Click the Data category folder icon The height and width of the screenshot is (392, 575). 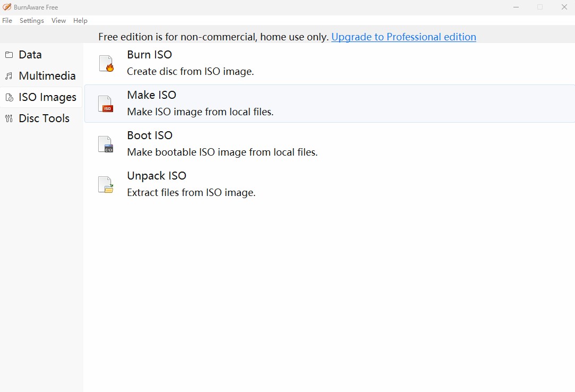(8, 54)
